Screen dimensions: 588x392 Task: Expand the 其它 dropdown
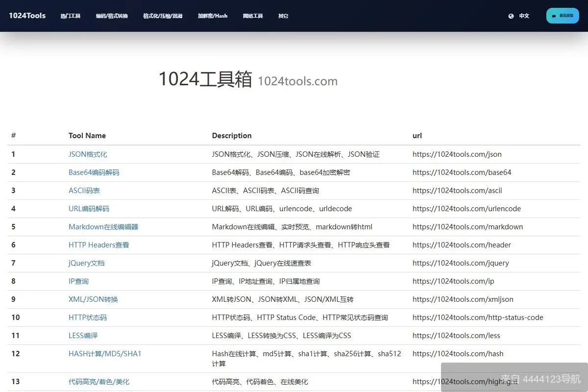[x=283, y=16]
